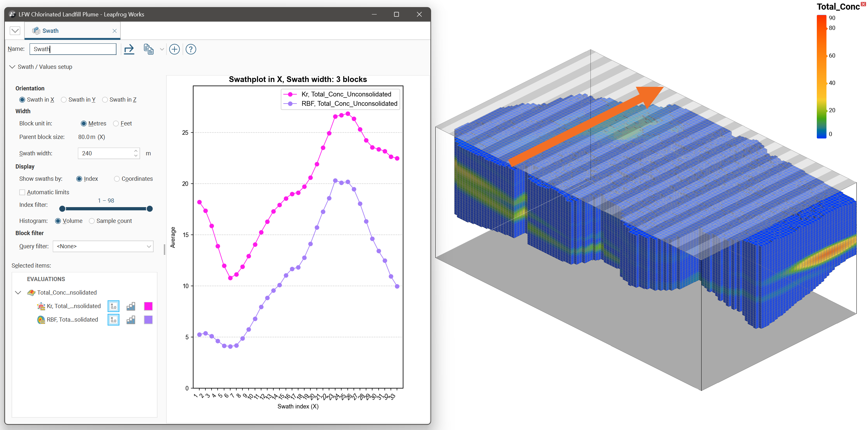The height and width of the screenshot is (430, 868).
Task: Toggle values icon for Kr evaluation
Action: (x=114, y=306)
